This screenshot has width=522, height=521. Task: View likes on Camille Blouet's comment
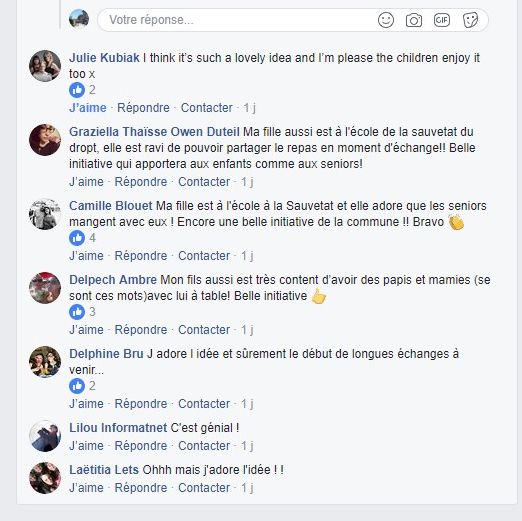[82, 238]
